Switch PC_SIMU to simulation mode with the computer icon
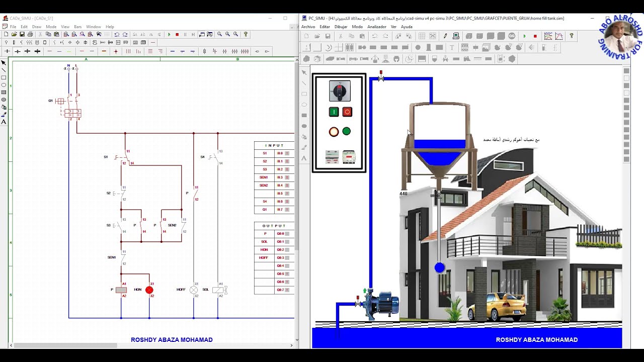 pos(456,36)
